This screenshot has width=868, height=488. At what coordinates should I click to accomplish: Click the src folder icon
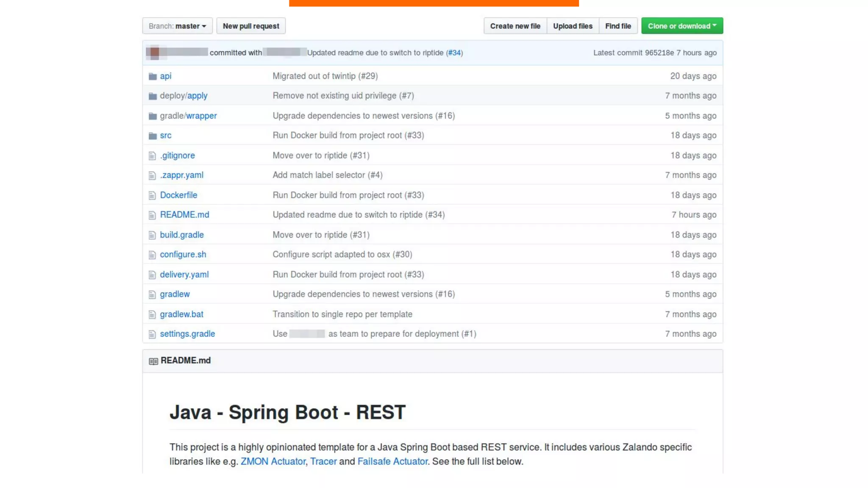pos(153,136)
